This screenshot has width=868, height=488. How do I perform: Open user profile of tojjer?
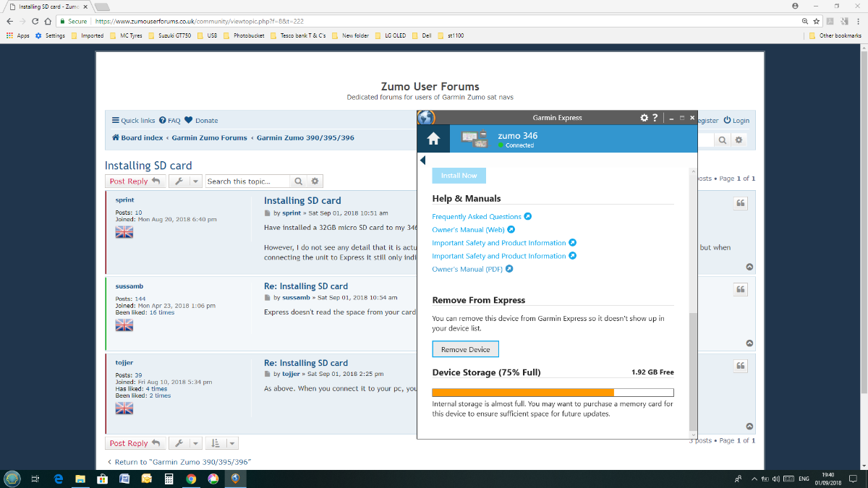[124, 363]
